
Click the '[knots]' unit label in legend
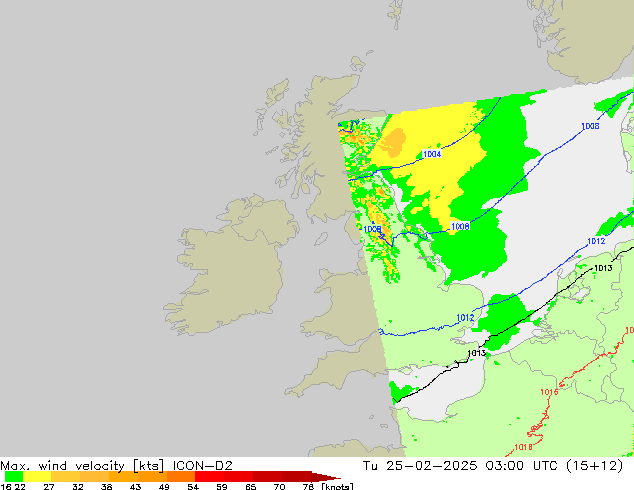point(338,486)
